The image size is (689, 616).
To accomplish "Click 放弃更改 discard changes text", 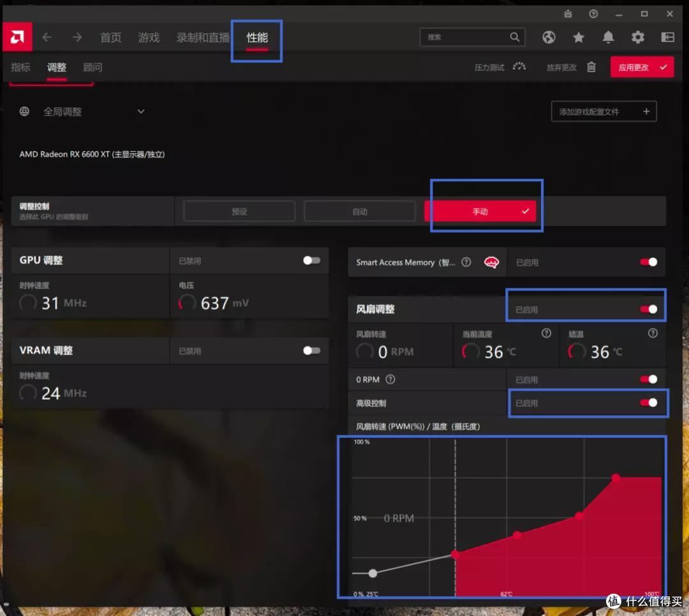I will click(x=561, y=67).
